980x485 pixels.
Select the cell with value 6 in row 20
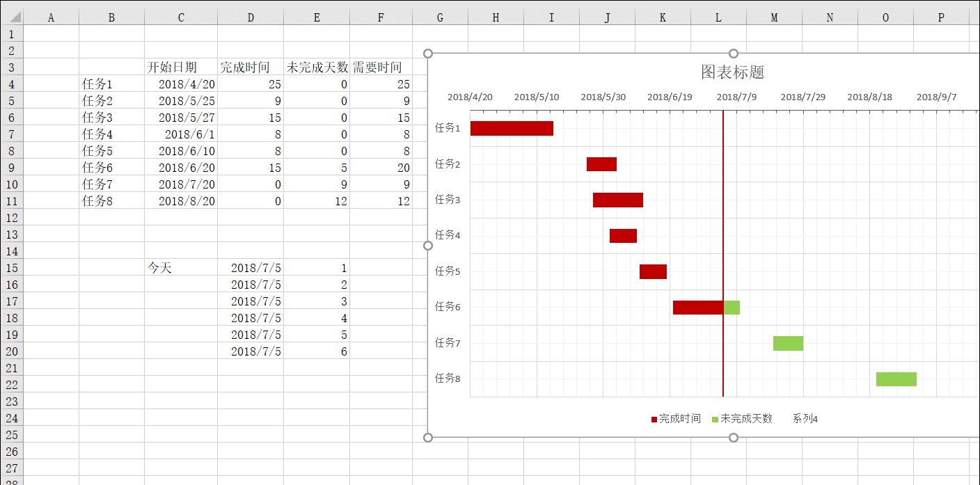tap(317, 351)
